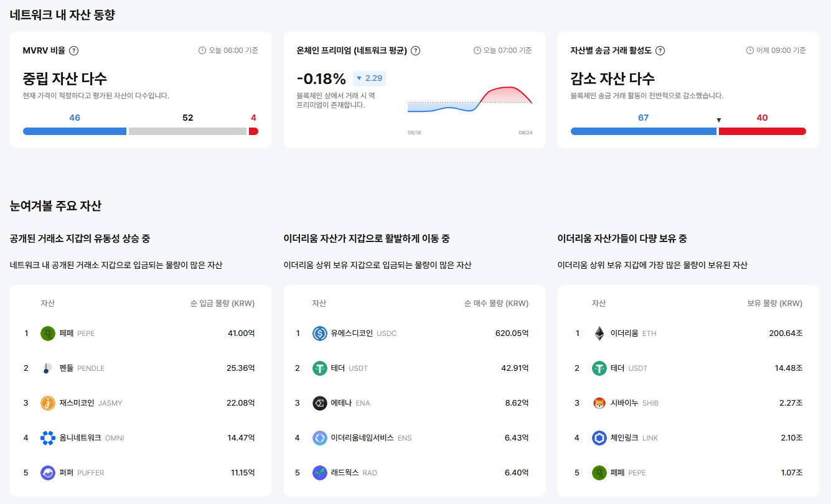Open the 퍼퍼 PUFFER asset row

[x=141, y=473]
